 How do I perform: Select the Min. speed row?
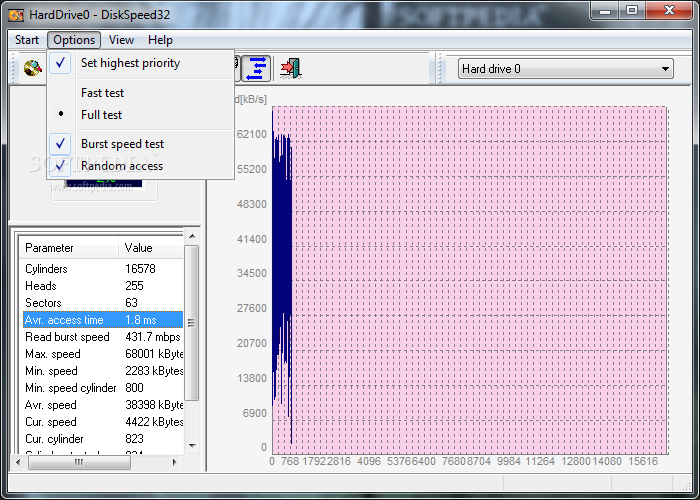click(103, 371)
